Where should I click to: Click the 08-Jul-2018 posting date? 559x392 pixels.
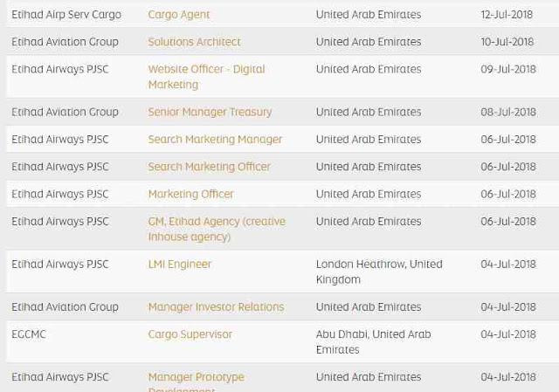[x=507, y=112]
